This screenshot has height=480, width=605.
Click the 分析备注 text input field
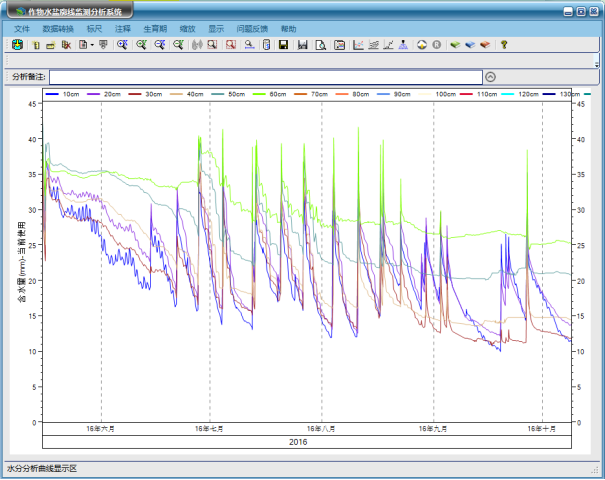tap(265, 77)
